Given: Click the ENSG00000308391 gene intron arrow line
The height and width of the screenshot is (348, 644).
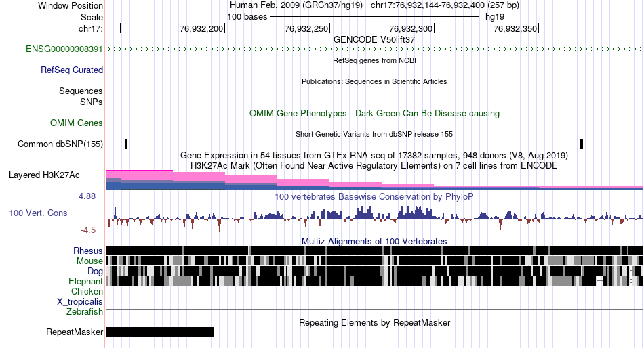Looking at the screenshot, I should pyautogui.click(x=374, y=49).
